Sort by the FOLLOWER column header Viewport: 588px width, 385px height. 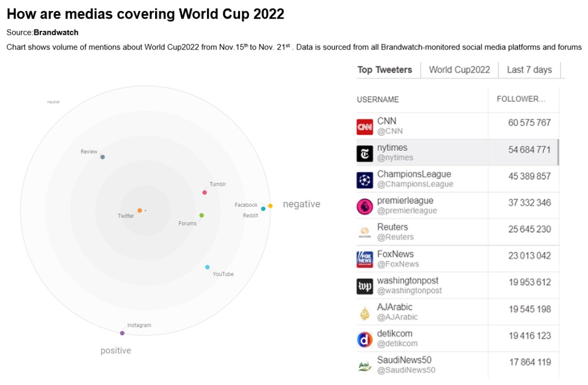521,99
